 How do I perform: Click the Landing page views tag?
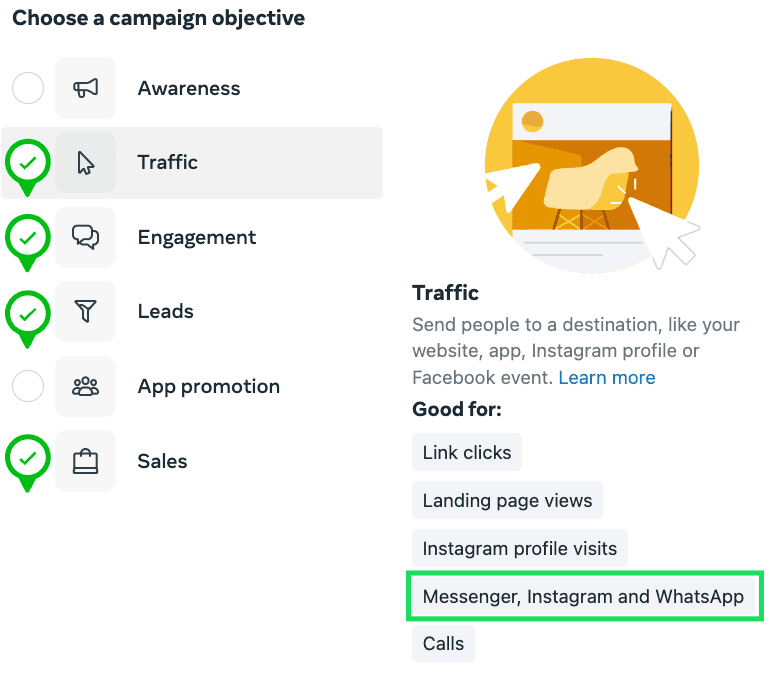point(507,500)
